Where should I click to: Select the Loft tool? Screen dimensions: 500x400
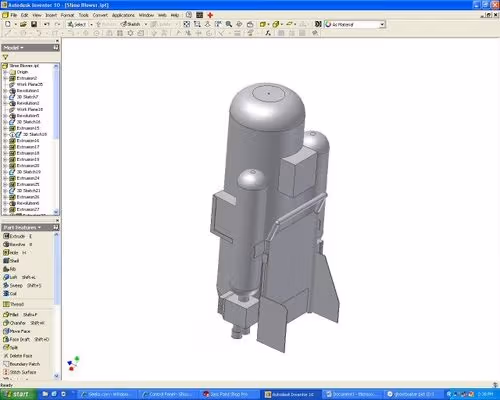tap(19, 277)
